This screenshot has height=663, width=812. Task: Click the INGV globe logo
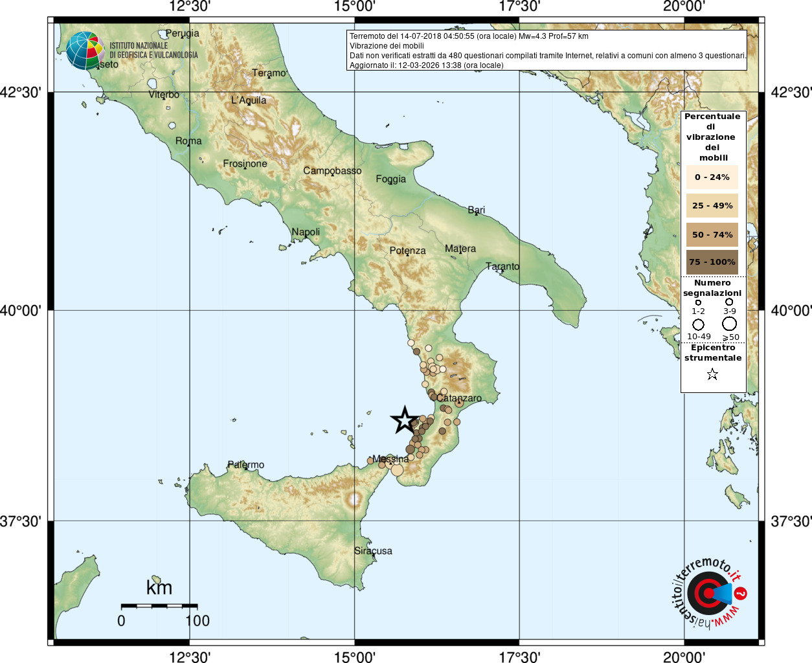tap(85, 51)
